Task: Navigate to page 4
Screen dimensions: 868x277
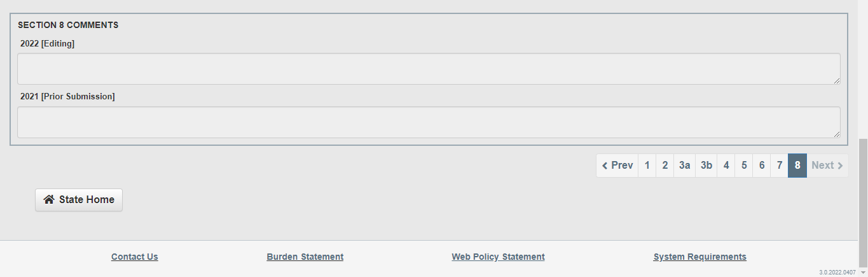Action: click(x=726, y=166)
